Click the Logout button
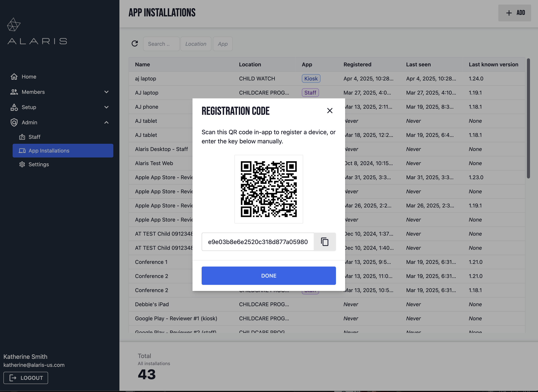Screen dimensions: 538x392 [26, 378]
